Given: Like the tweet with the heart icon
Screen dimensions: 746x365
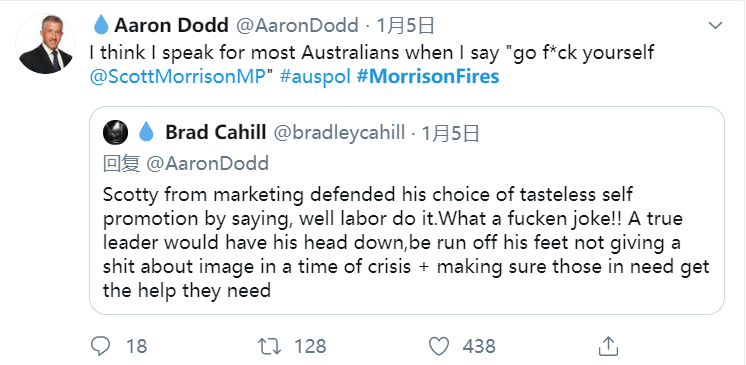Looking at the screenshot, I should (x=438, y=346).
